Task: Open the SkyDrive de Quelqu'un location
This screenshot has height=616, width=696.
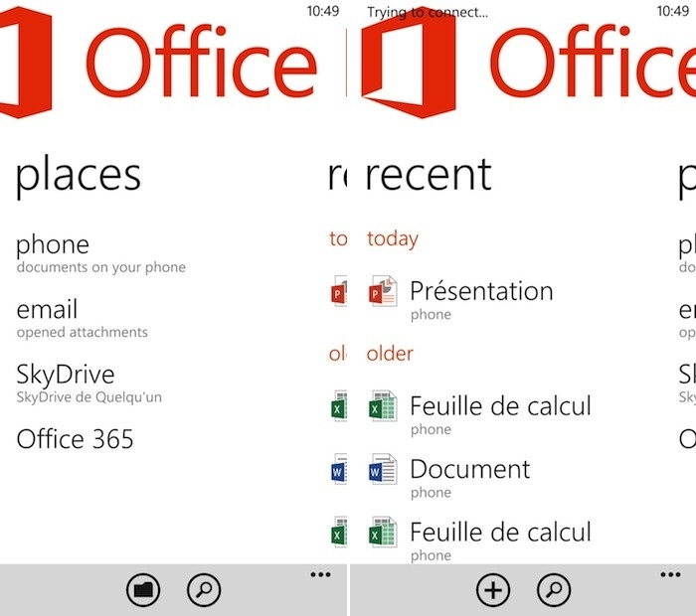Action: (x=89, y=384)
